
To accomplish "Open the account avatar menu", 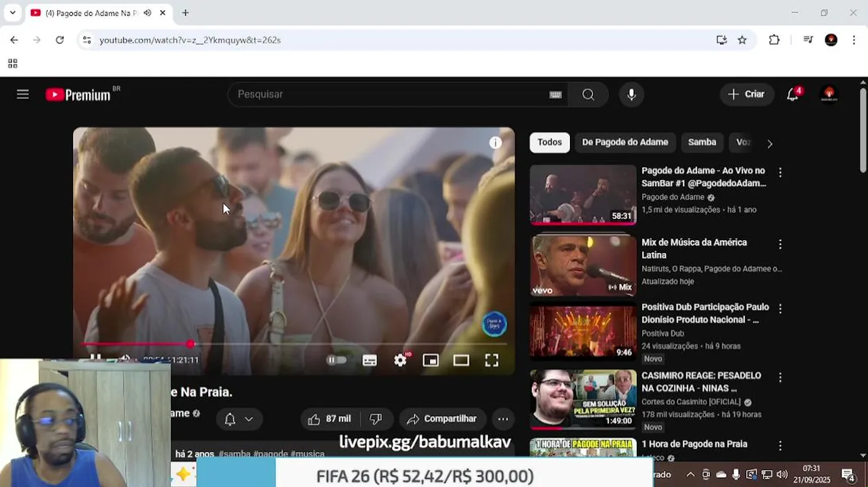I will point(829,95).
